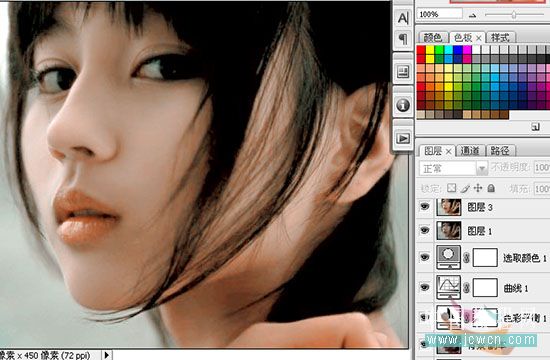Toggle visibility of 曲线 1 layer
Image resolution: width=550 pixels, height=360 pixels.
point(424,287)
